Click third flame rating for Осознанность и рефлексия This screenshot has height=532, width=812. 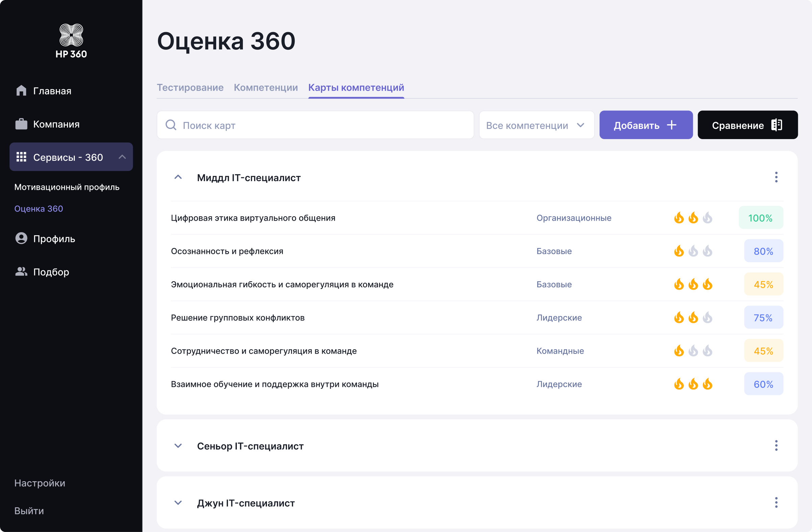pos(707,251)
